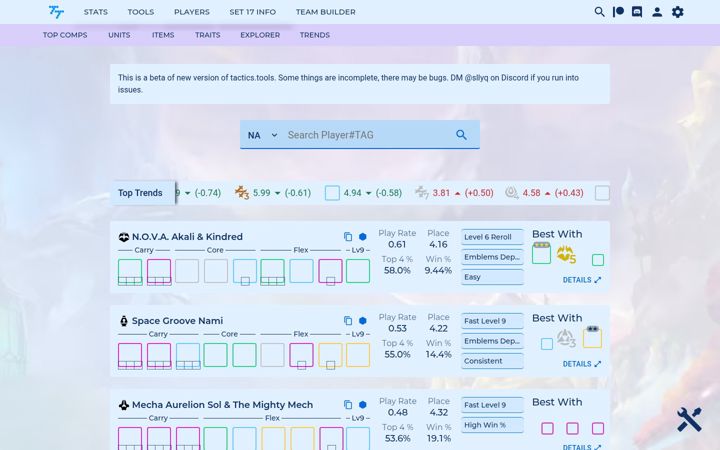Open the user account icon
The image size is (720, 450).
pos(657,12)
